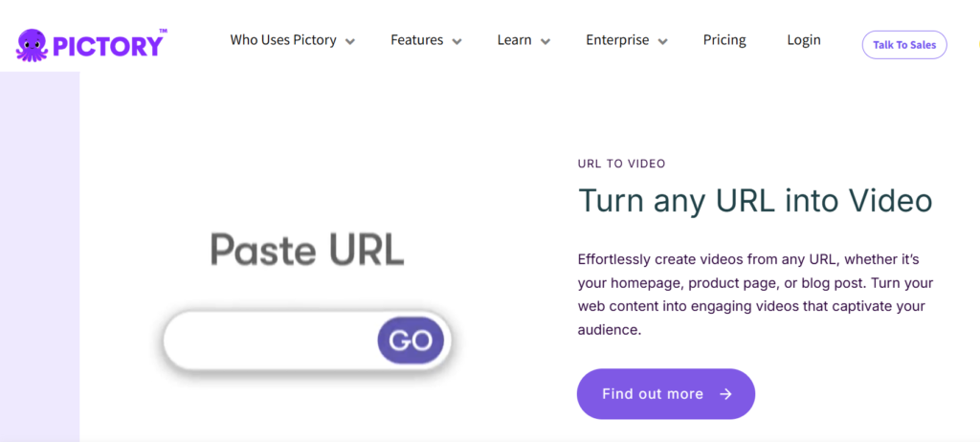Click the PICTORY wordmark text
Image resolution: width=980 pixels, height=442 pixels.
pyautogui.click(x=107, y=46)
